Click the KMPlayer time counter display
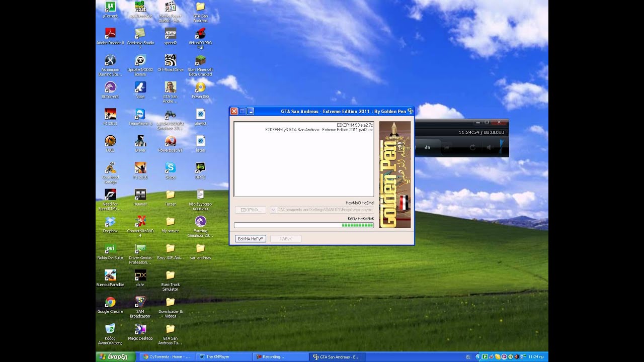 click(481, 132)
